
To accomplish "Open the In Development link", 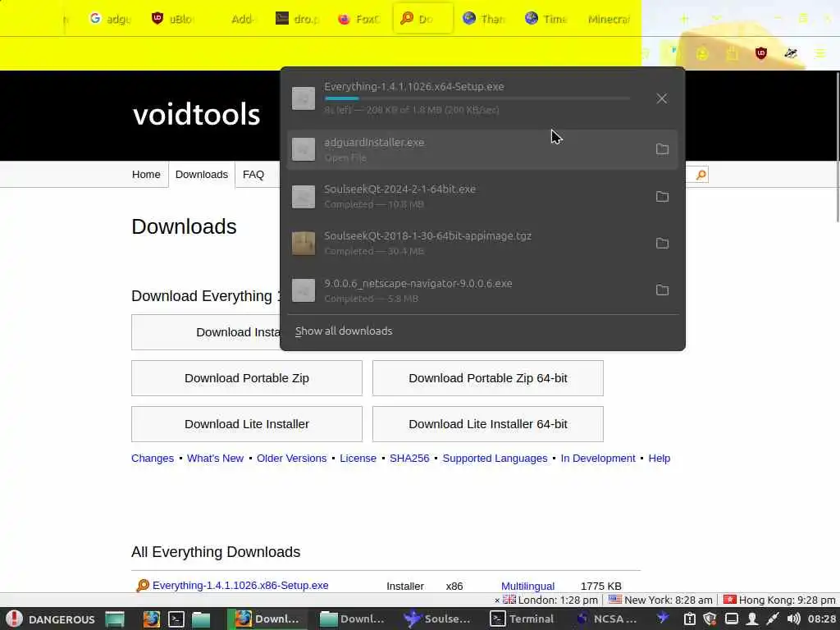I will [x=598, y=459].
